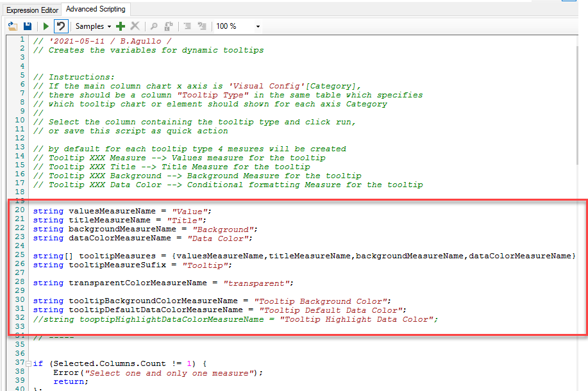The image size is (588, 391).
Task: Select the Advanced Scripting tab
Action: 96,9
